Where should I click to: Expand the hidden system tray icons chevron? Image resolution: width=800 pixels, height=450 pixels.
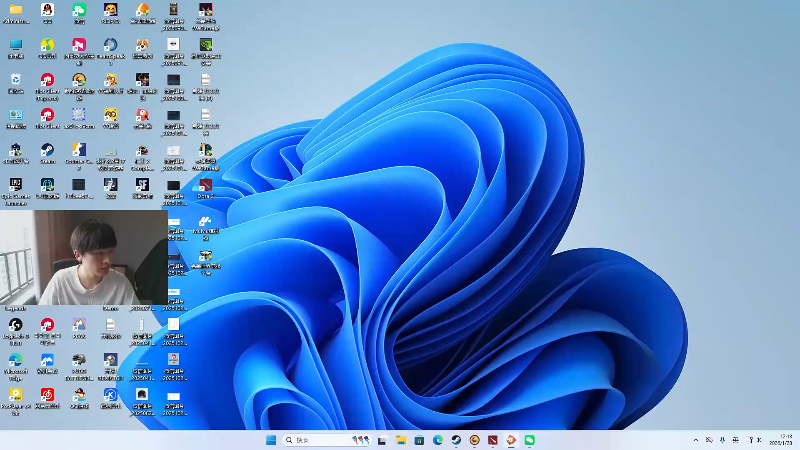point(696,440)
